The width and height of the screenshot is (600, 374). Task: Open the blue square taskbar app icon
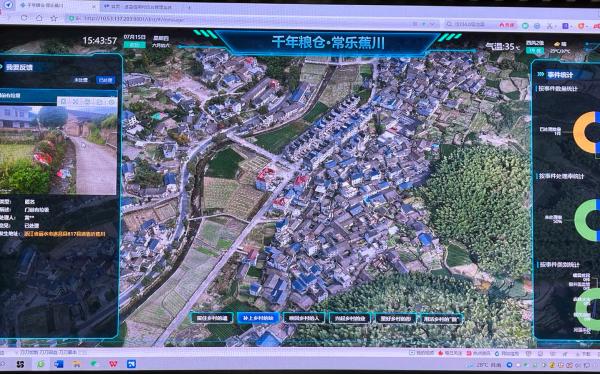tap(131, 364)
